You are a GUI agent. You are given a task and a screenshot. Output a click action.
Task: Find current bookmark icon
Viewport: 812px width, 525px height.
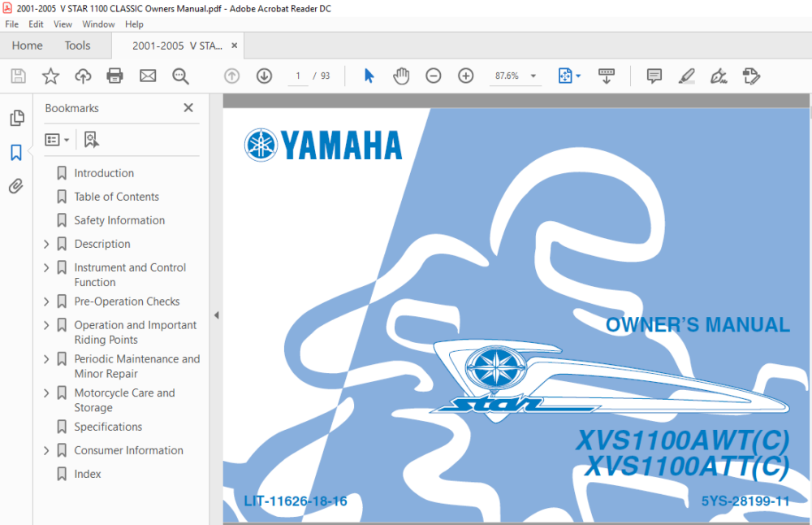coord(91,140)
